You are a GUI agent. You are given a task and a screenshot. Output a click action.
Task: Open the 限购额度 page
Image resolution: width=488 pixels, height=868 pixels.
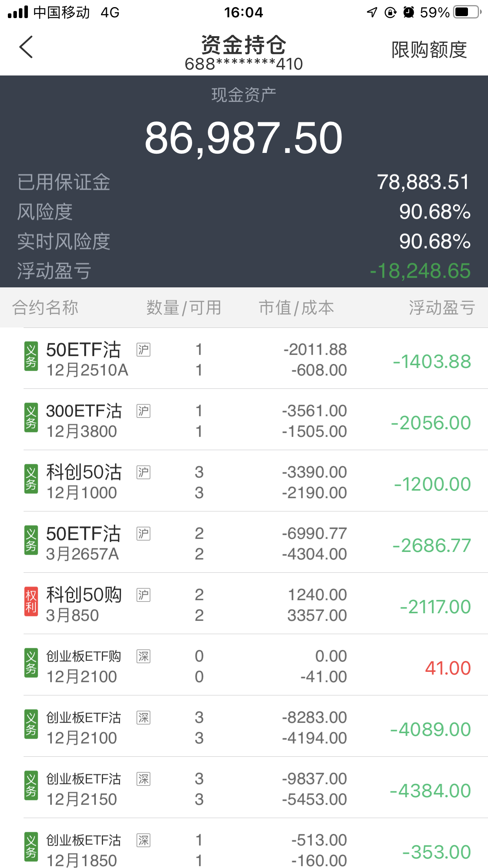[x=429, y=50]
